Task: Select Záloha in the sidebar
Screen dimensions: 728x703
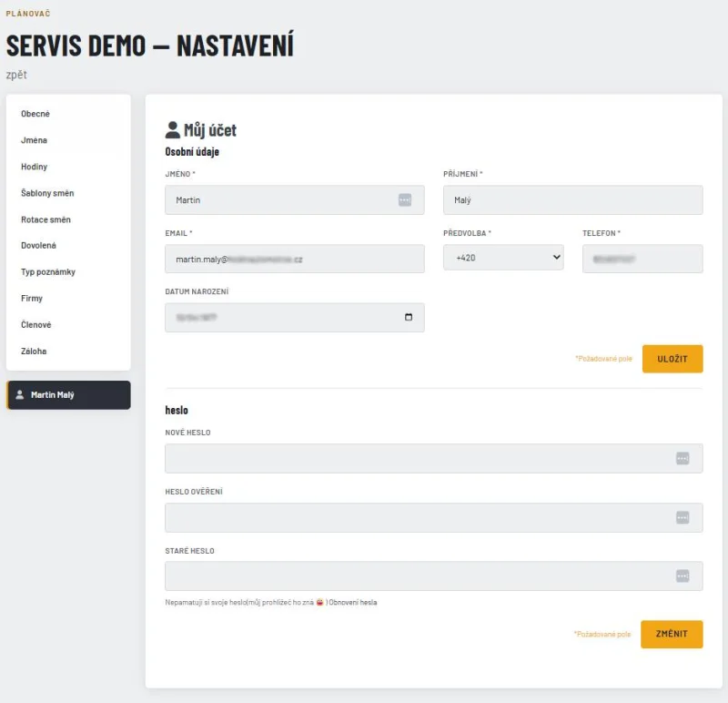Action: pos(34,351)
